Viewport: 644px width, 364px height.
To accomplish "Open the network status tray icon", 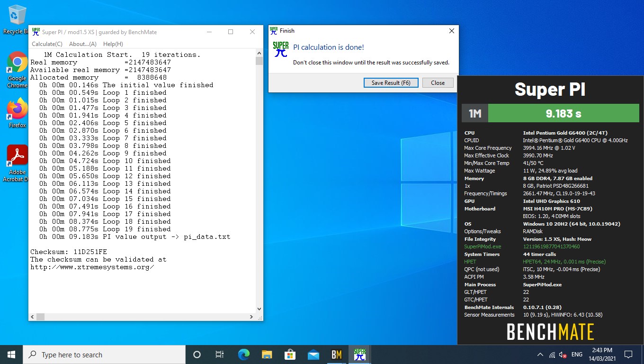I will (x=552, y=355).
